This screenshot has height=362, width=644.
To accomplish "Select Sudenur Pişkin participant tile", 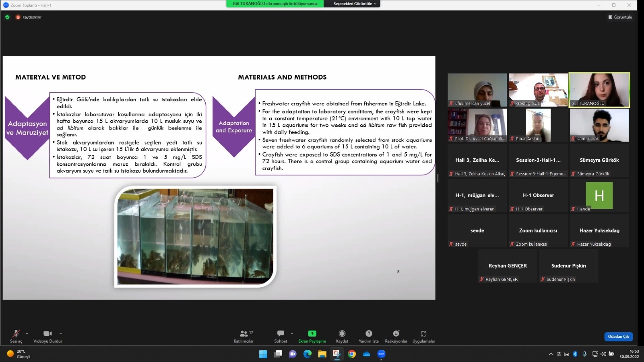I will (569, 266).
